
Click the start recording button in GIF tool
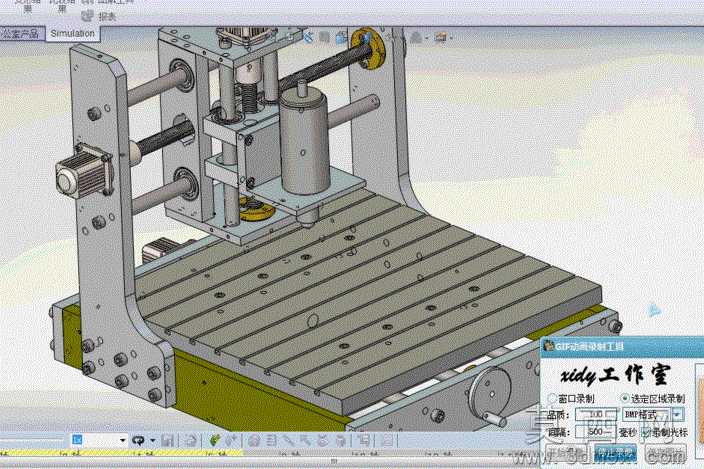click(x=568, y=453)
